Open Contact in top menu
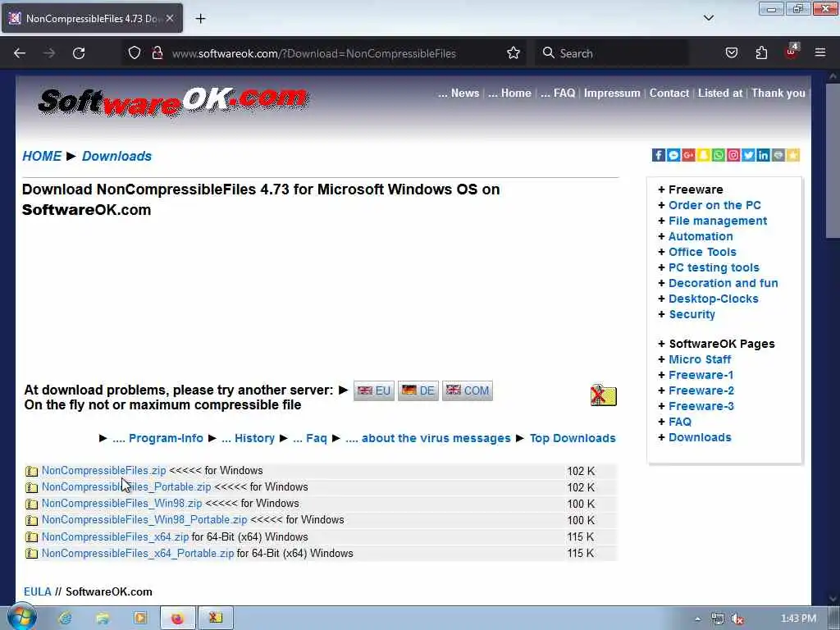The height and width of the screenshot is (630, 840). (669, 94)
